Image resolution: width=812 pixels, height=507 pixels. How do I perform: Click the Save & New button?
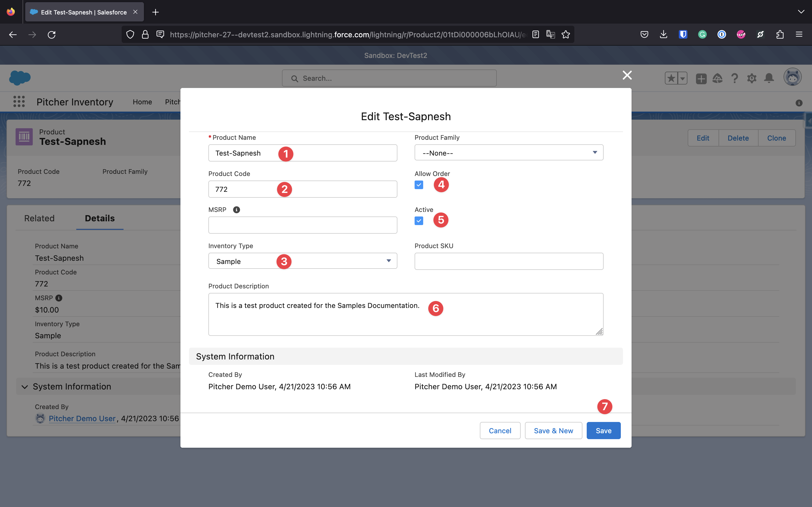point(553,431)
